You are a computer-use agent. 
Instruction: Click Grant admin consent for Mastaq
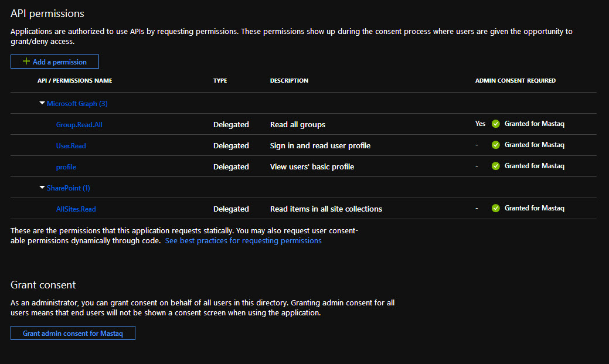point(73,333)
